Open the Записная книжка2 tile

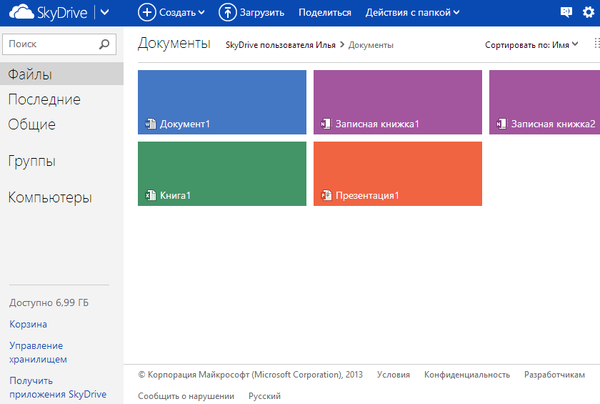pyautogui.click(x=545, y=102)
